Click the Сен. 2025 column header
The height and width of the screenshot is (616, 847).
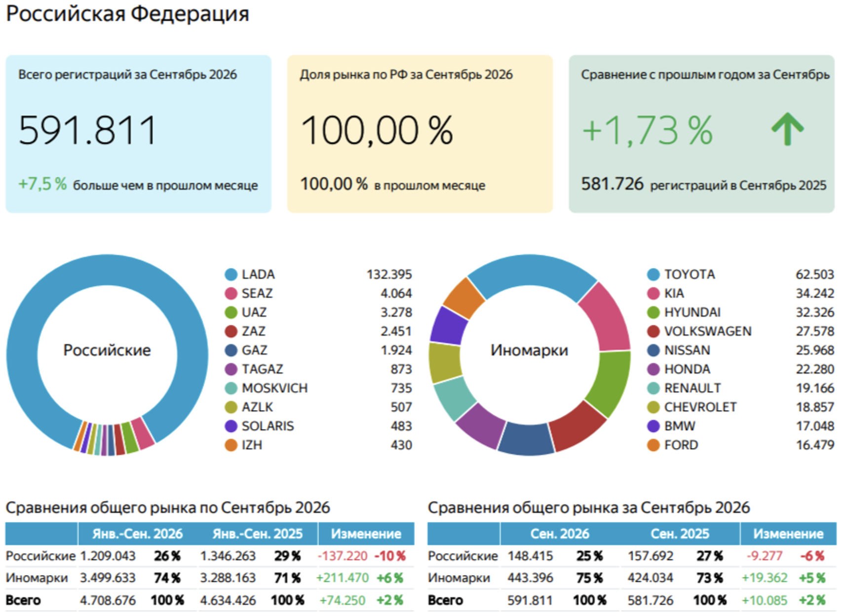click(680, 534)
